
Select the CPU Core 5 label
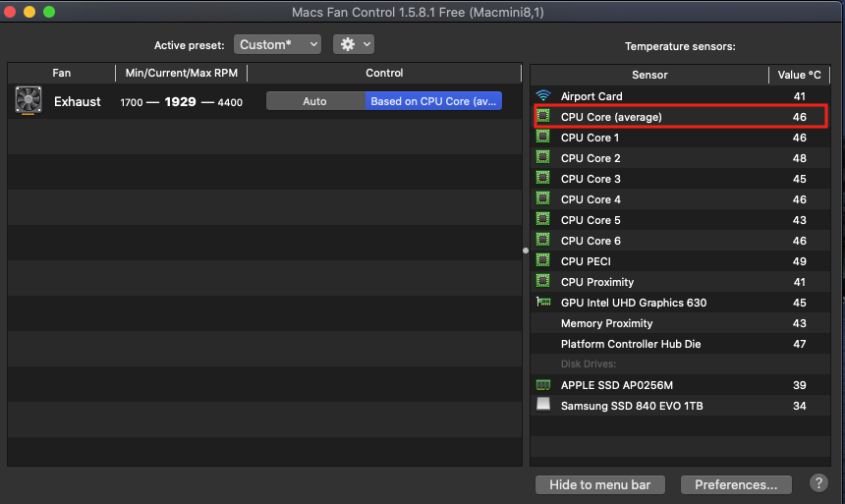pyautogui.click(x=591, y=220)
